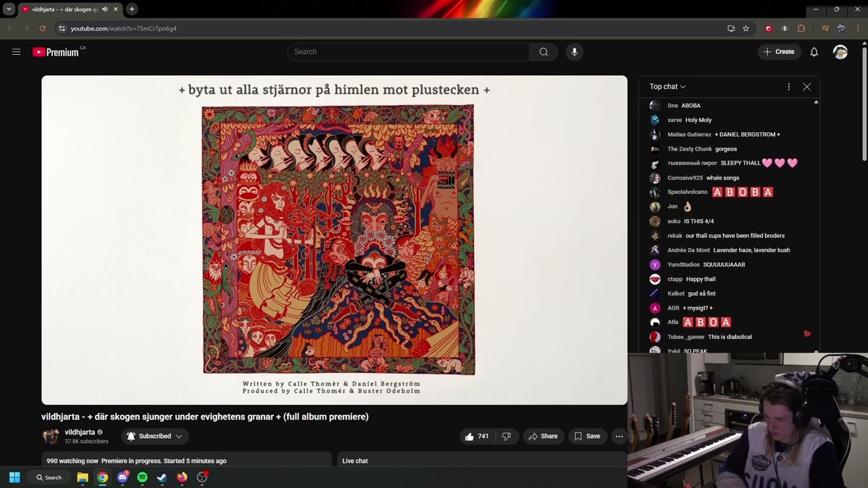This screenshot has height=488, width=868.
Task: Go forward in Chrome
Action: (26, 28)
